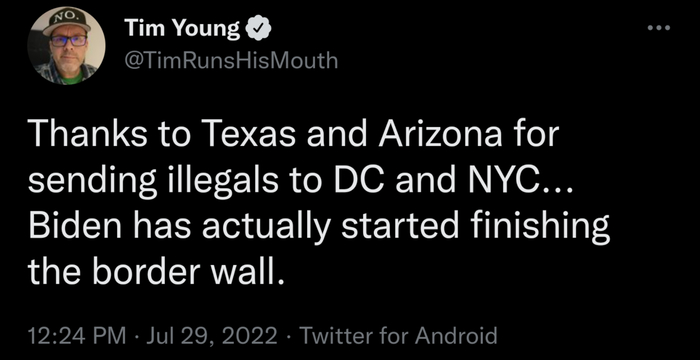Click the glasses in the profile photo

(68, 42)
